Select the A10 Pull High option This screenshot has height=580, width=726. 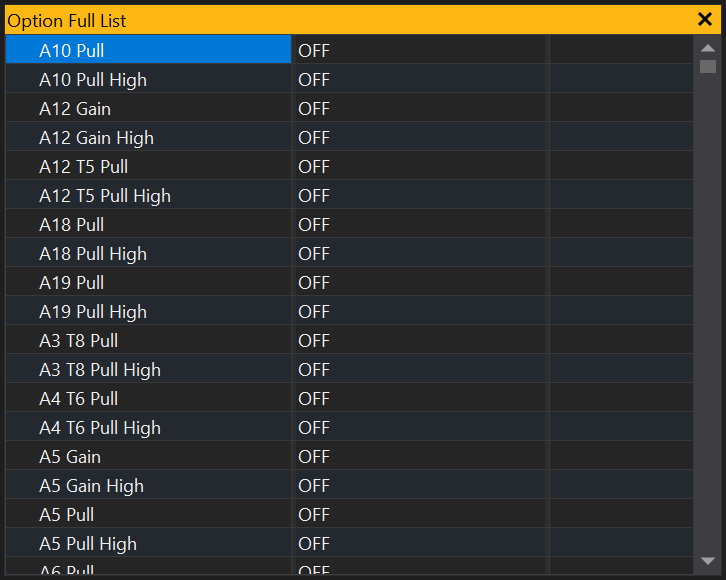92,79
